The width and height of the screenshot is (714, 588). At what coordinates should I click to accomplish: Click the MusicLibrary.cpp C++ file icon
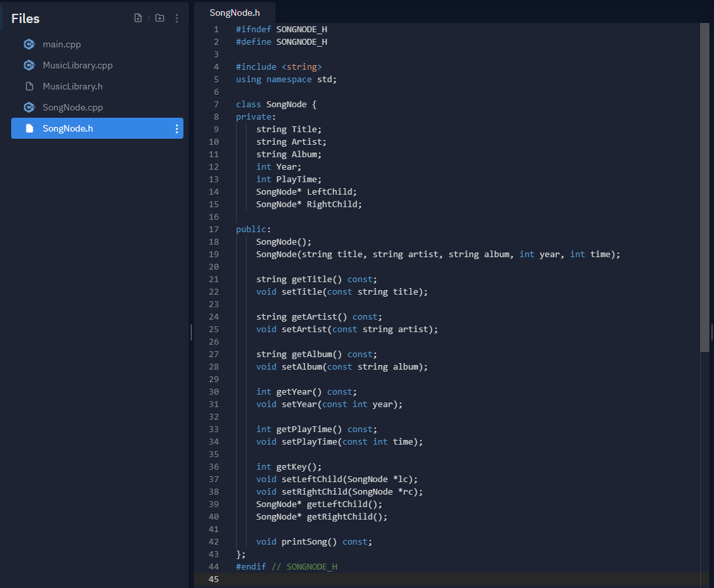(x=29, y=65)
